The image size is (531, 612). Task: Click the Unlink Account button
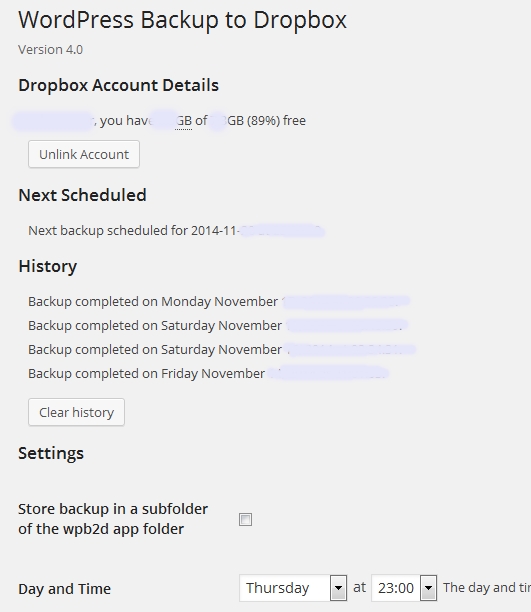point(84,154)
